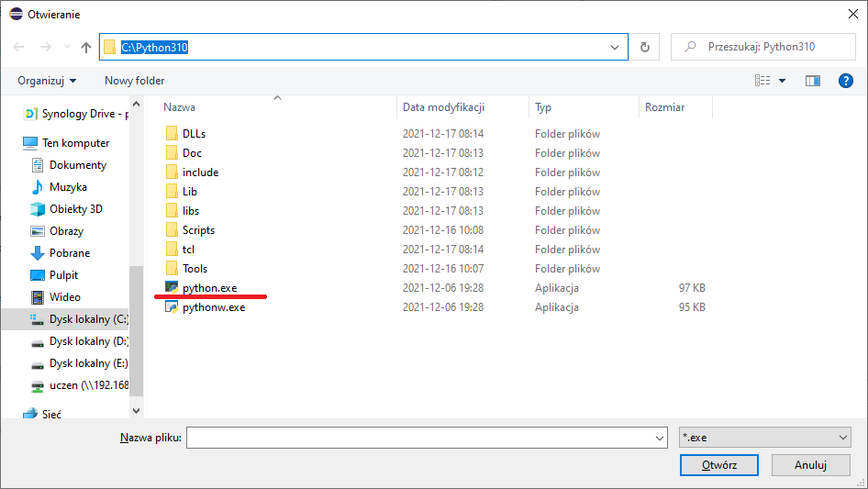Click the Refresh icon beside address bar
The image size is (868, 489).
[x=645, y=47]
